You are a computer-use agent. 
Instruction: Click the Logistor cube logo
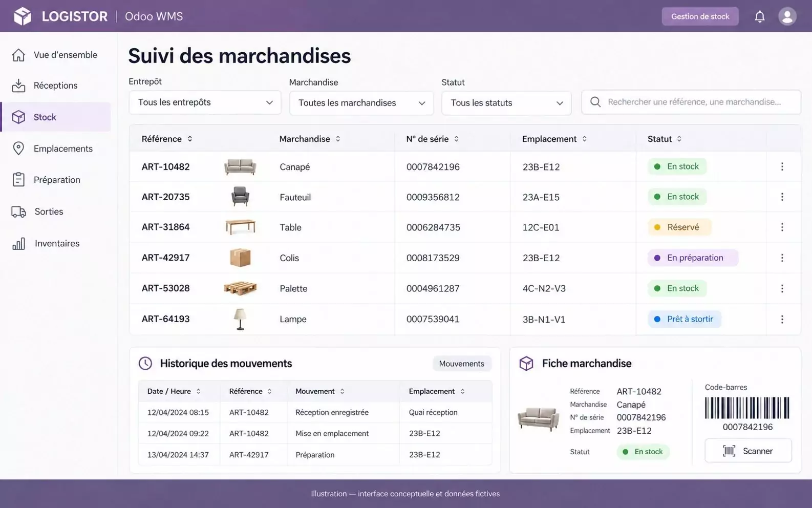[x=23, y=16]
